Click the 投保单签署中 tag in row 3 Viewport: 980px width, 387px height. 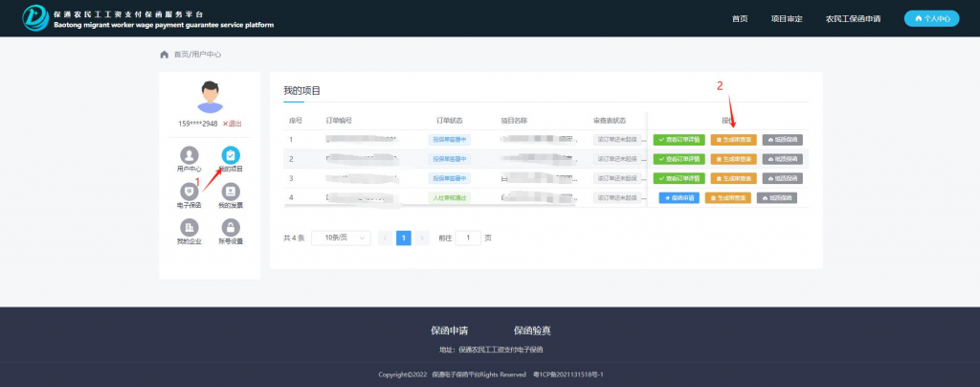click(450, 179)
